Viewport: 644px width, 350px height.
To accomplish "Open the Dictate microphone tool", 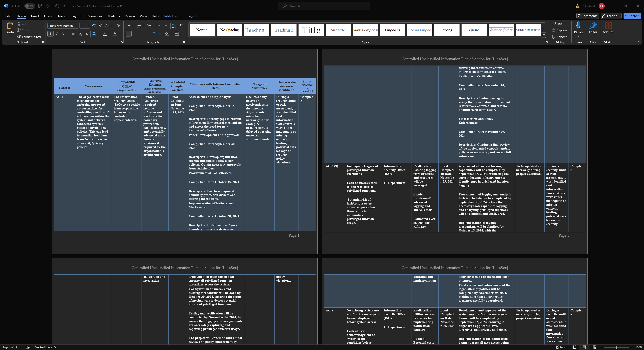I will click(578, 26).
